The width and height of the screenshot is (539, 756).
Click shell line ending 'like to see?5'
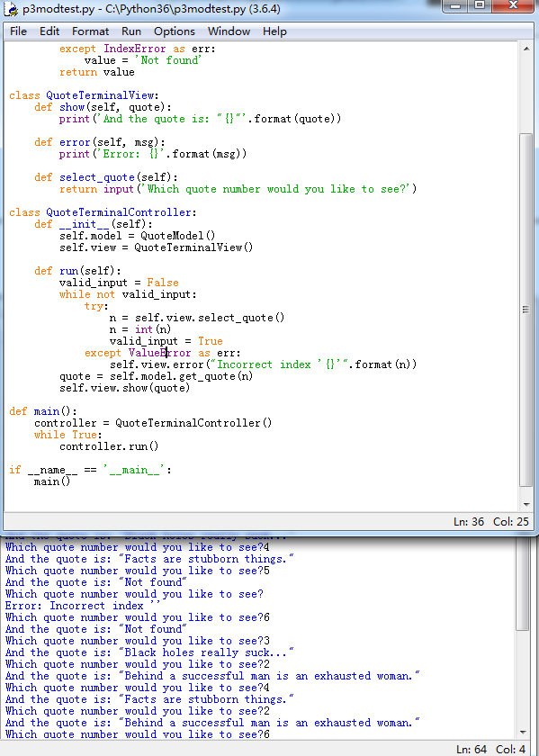[138, 571]
